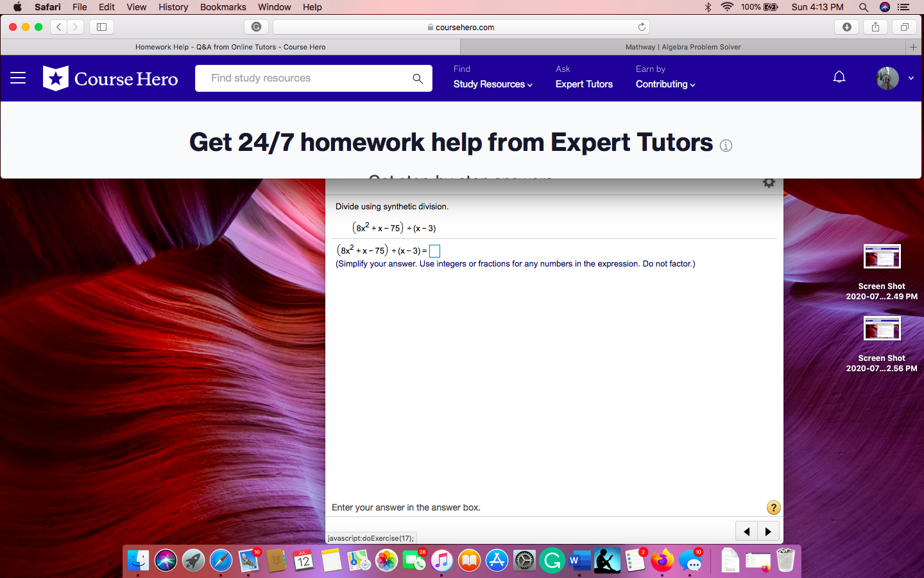Show tab overview using the tabs icon
Image resolution: width=924 pixels, height=578 pixels.
pos(905,27)
